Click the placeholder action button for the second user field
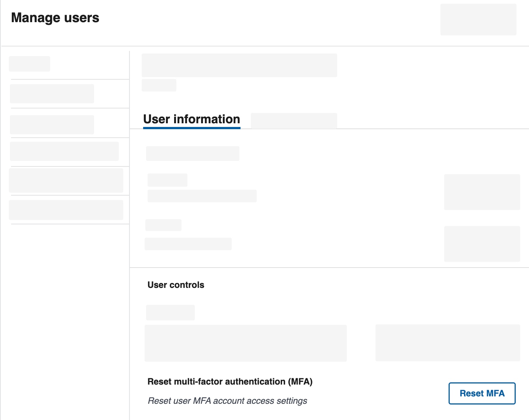The width and height of the screenshot is (529, 420). (482, 244)
